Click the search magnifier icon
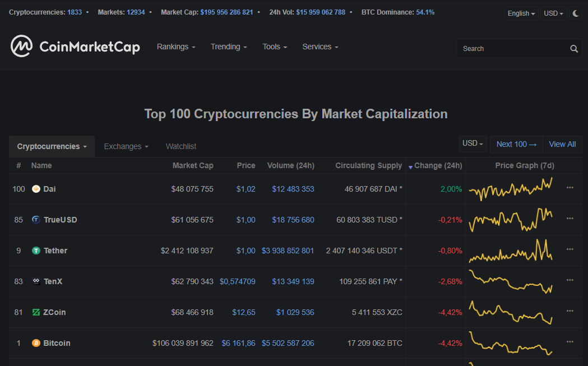The width and height of the screenshot is (588, 366). (574, 49)
